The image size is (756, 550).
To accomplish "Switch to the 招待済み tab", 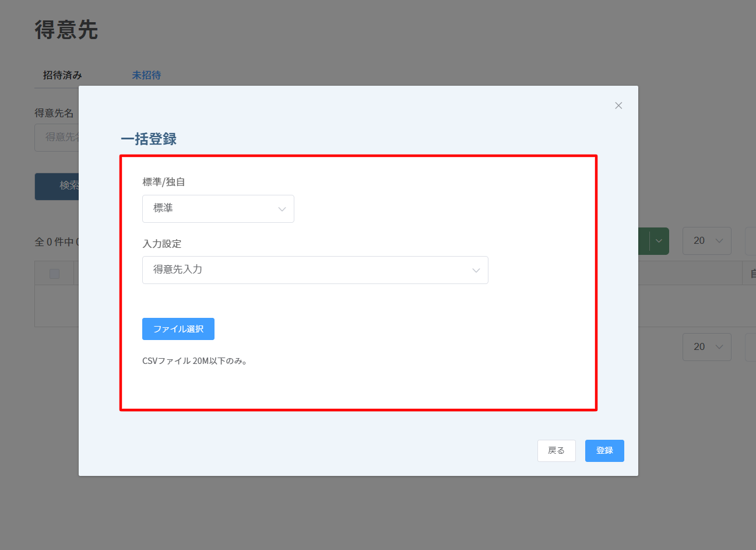I will [62, 75].
